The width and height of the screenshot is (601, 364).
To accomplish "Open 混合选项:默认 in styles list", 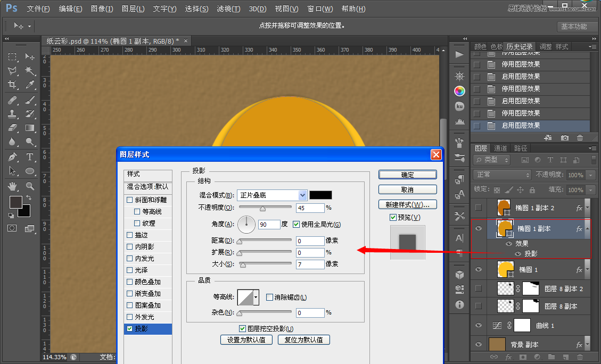I will tap(148, 187).
